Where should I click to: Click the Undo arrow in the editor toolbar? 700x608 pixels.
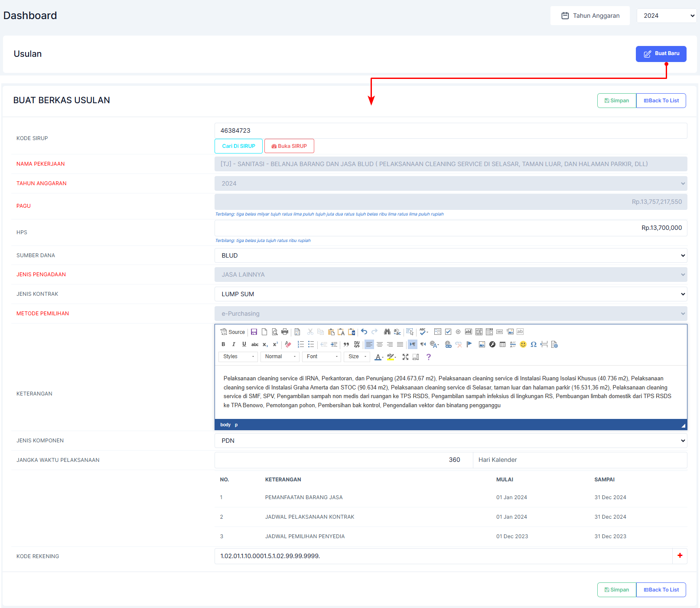(364, 332)
